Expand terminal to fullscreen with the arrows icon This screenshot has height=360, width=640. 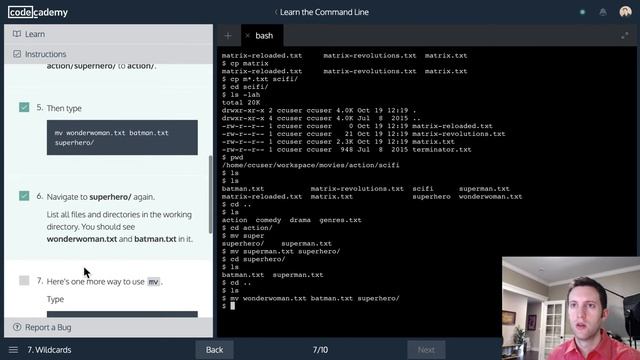click(x=624, y=36)
